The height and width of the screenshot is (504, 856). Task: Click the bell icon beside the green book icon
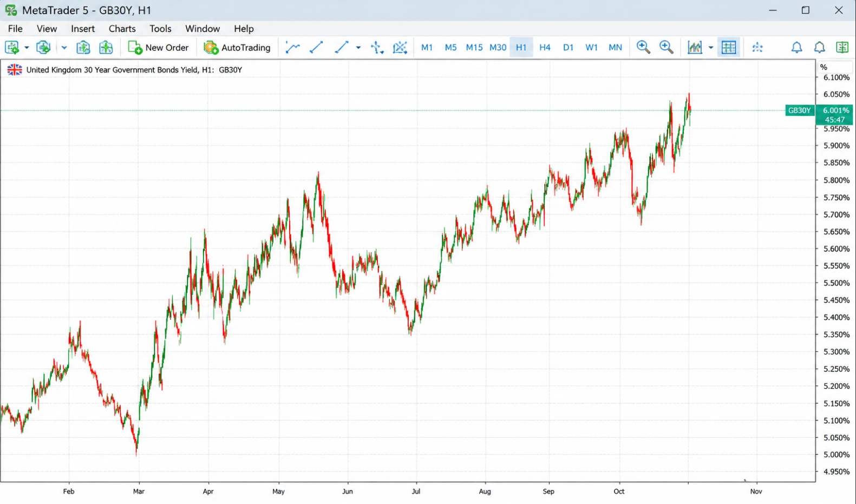[x=820, y=48]
